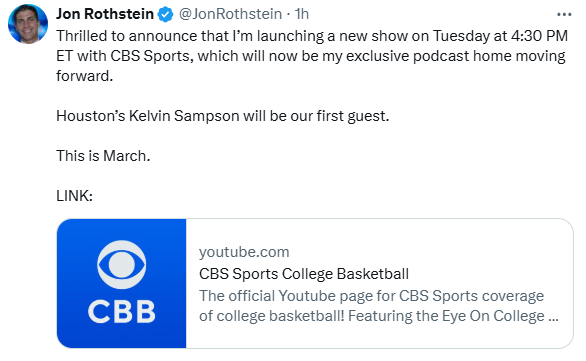Click the white CBB letters on thumbnail
The height and width of the screenshot is (361, 586).
(x=121, y=312)
